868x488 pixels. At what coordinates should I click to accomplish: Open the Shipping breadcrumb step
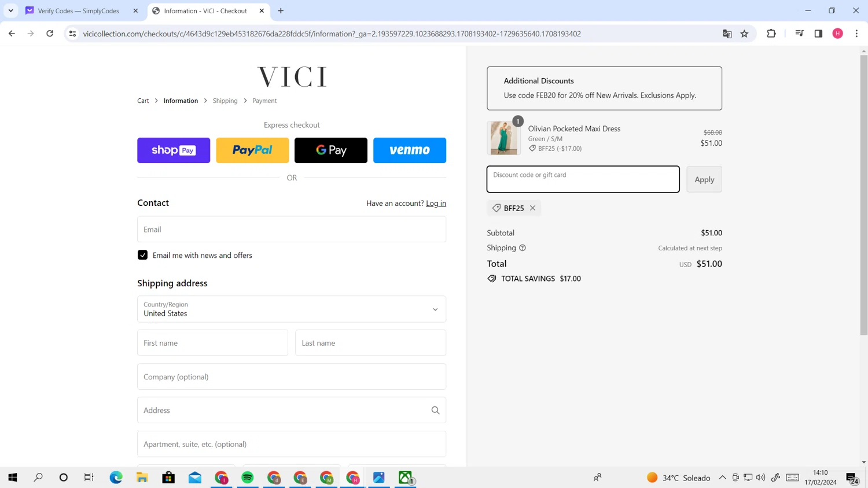(225, 101)
